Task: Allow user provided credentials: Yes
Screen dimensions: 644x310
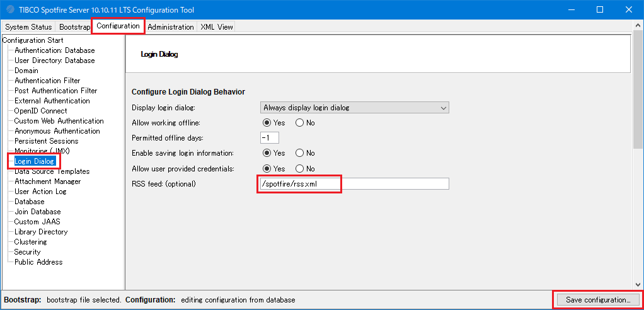Action: (x=267, y=168)
